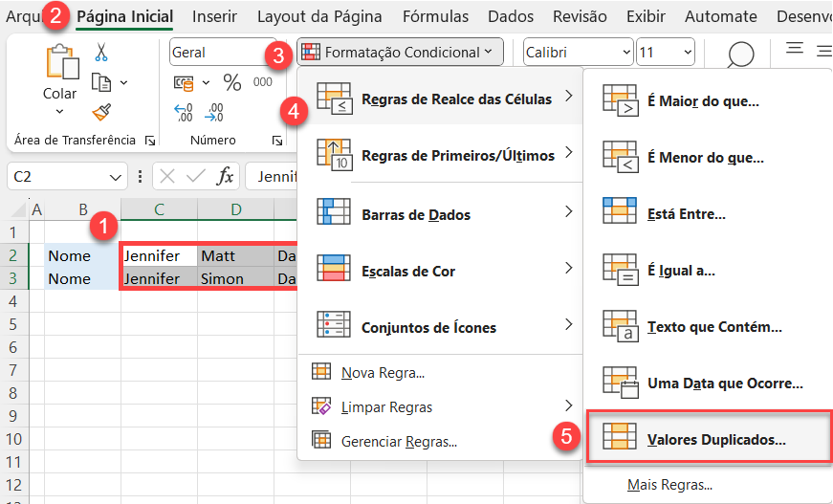833x504 pixels.
Task: Click the Está Entre icon
Action: coord(620,210)
